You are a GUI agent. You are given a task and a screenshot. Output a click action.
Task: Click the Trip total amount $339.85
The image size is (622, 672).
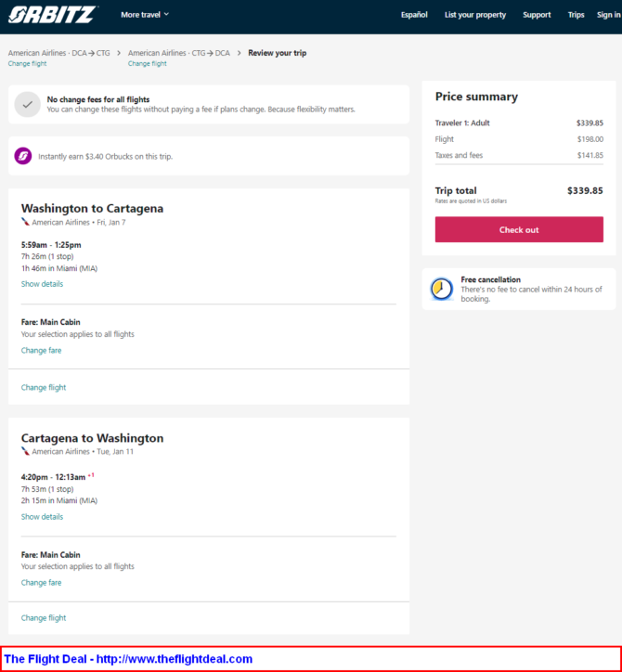click(x=585, y=190)
